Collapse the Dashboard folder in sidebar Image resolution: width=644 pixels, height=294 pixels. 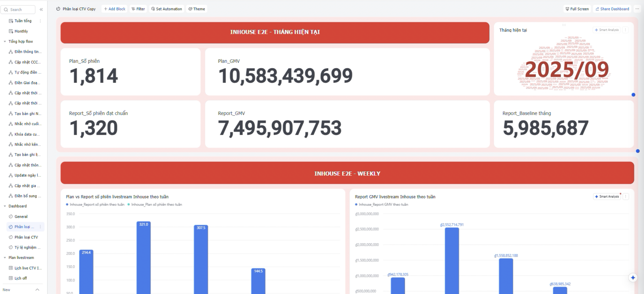point(5,206)
